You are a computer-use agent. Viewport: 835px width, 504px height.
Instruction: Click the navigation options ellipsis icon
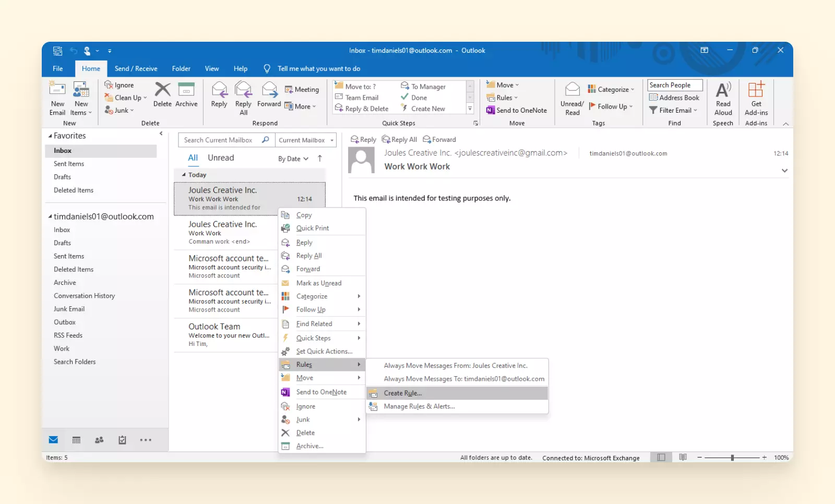[x=146, y=440]
